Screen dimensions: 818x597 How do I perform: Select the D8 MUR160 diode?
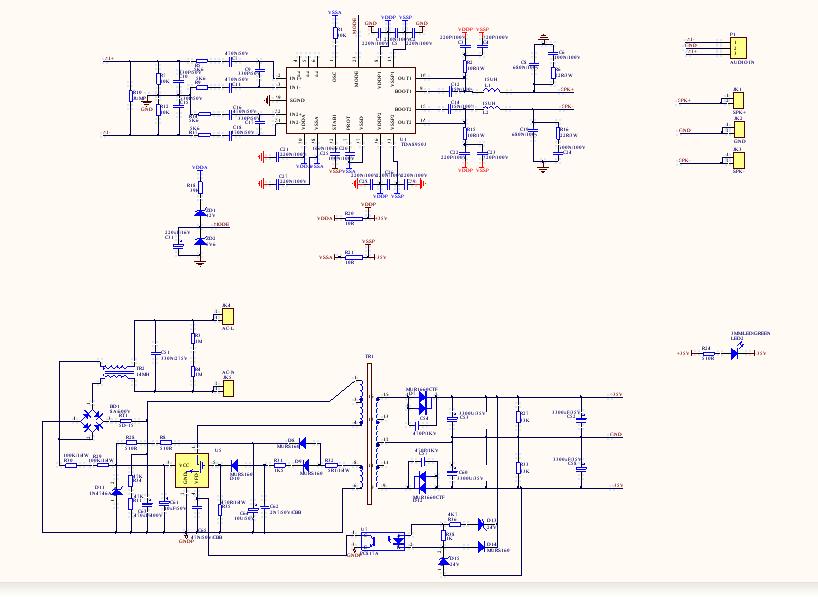point(302,444)
